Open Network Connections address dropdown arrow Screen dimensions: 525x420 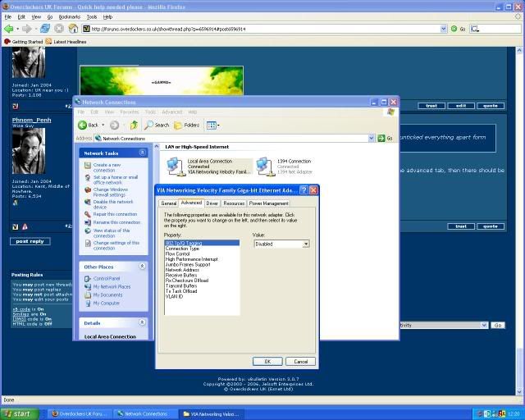(x=371, y=138)
